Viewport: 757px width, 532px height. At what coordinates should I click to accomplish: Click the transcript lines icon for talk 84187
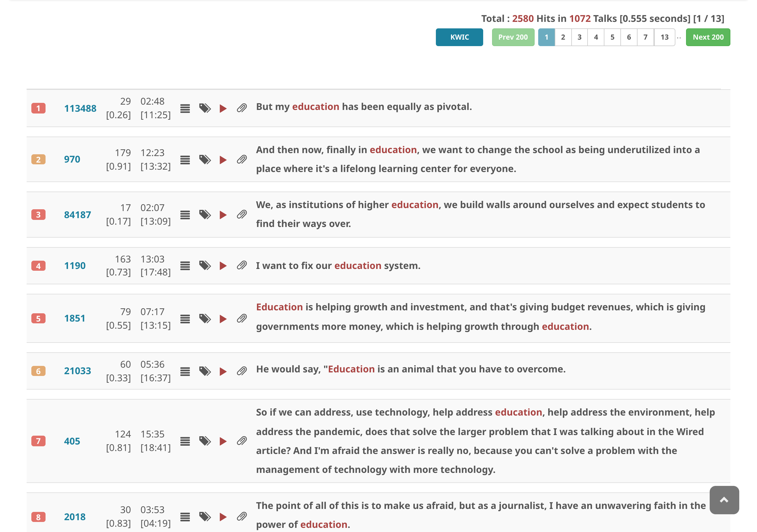tap(185, 215)
